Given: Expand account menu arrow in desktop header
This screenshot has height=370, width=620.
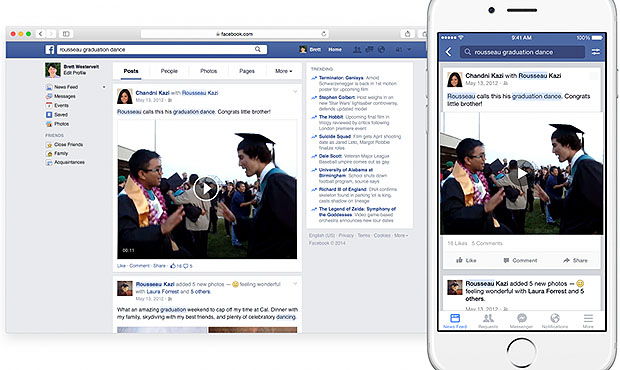Looking at the screenshot, I should click(410, 49).
